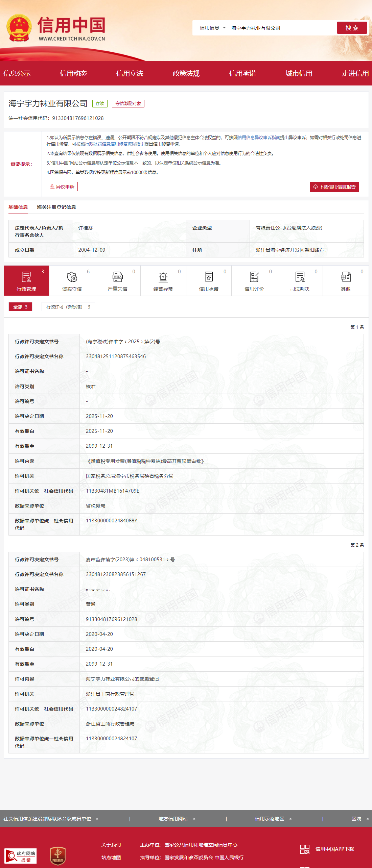Click the 信用中国 logo emblem
The height and width of the screenshot is (868, 372).
19,28
